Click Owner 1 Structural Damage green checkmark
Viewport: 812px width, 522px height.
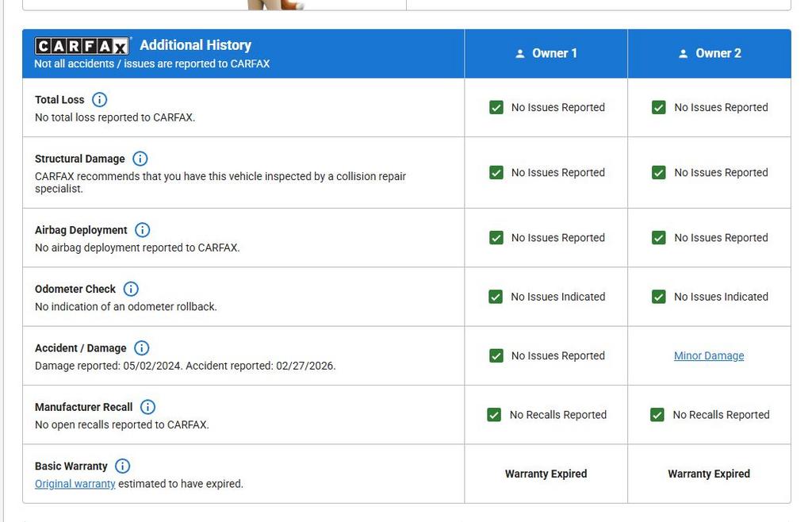tap(496, 172)
